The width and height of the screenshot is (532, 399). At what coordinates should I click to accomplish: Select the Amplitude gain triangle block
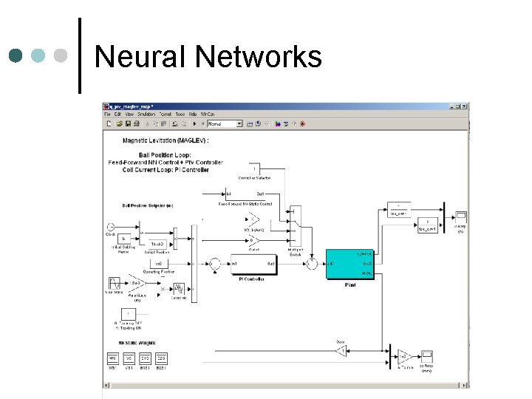(x=137, y=283)
